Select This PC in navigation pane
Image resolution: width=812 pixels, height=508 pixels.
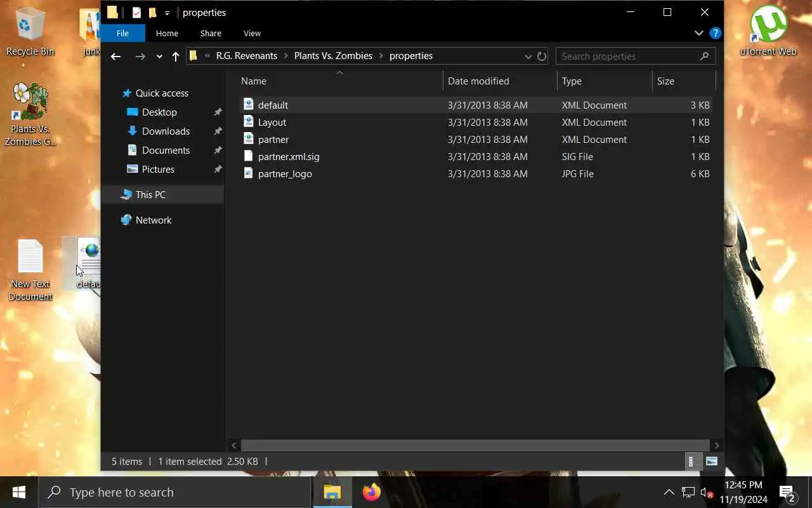(150, 194)
